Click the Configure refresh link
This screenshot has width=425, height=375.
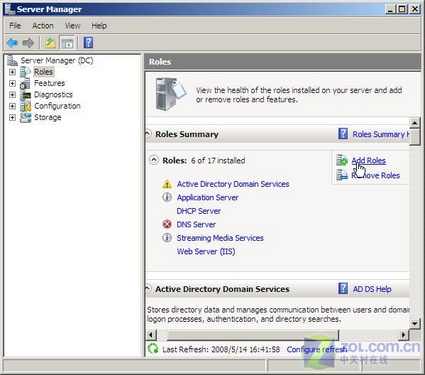[317, 349]
